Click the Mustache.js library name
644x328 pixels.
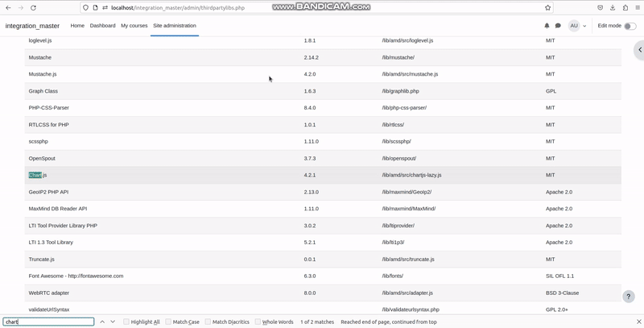[x=43, y=74]
